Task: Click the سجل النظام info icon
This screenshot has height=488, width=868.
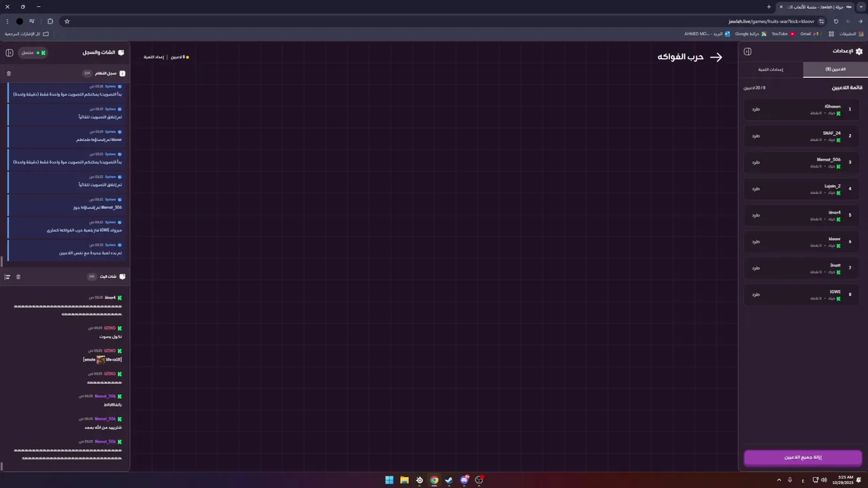Action: pos(122,73)
